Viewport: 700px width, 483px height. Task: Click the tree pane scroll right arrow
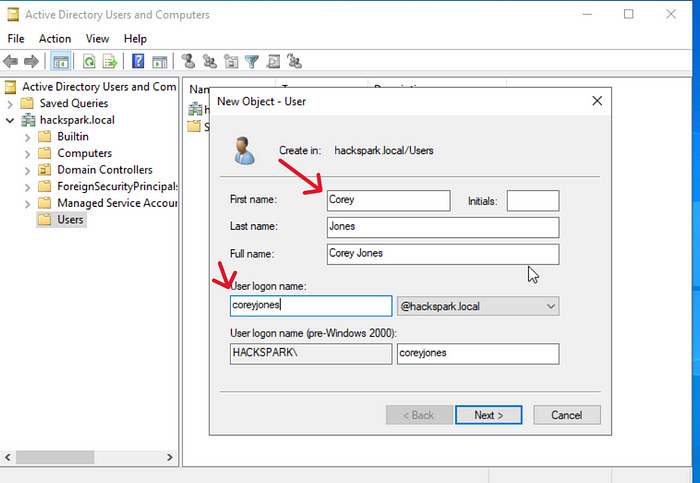click(x=170, y=458)
